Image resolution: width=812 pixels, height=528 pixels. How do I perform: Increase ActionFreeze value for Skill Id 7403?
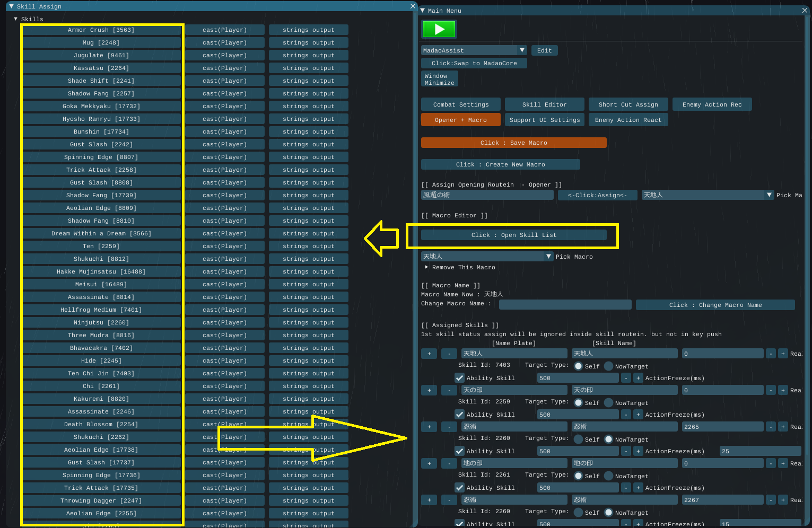(638, 378)
